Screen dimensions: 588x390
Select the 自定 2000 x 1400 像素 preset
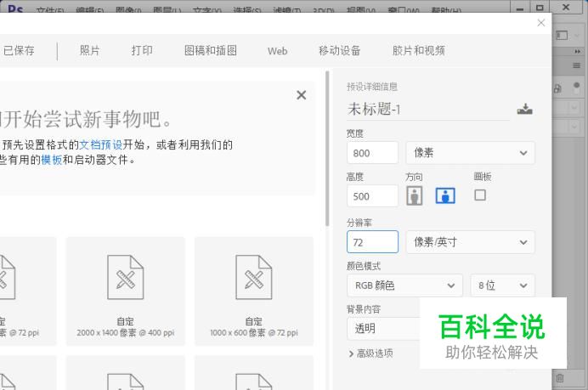(125, 291)
